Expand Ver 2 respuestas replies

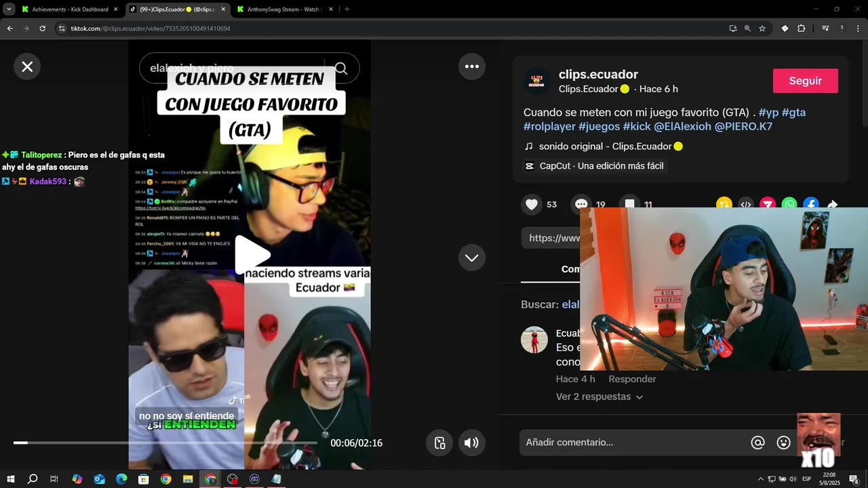coord(599,396)
